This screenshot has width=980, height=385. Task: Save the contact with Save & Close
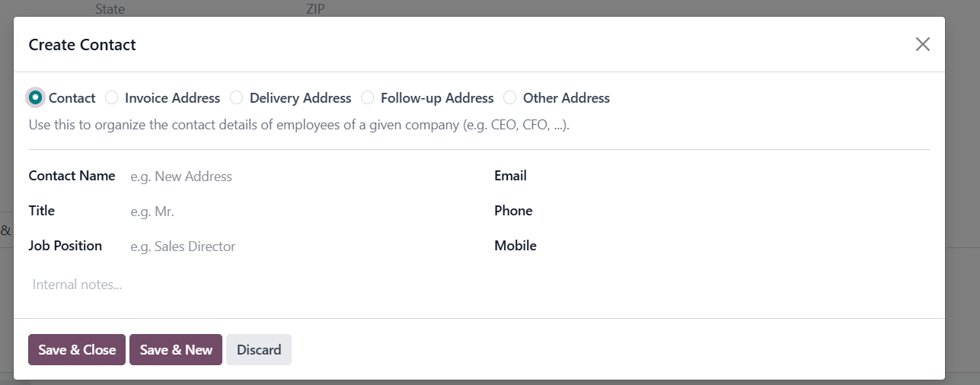click(x=77, y=350)
